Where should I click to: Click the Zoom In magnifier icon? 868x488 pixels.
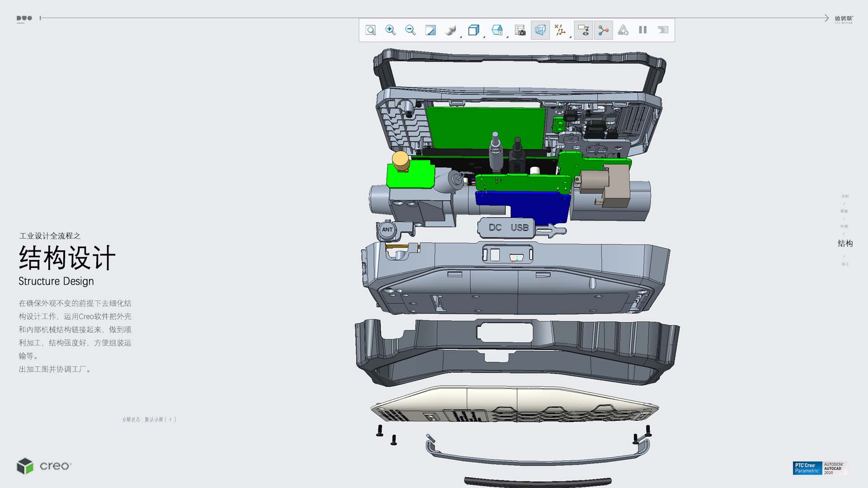[x=391, y=30]
